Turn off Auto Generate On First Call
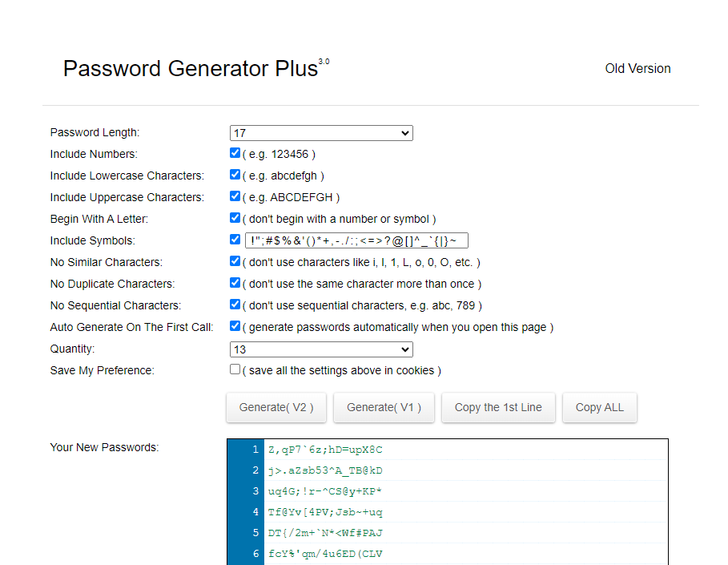The width and height of the screenshot is (728, 565). click(235, 326)
